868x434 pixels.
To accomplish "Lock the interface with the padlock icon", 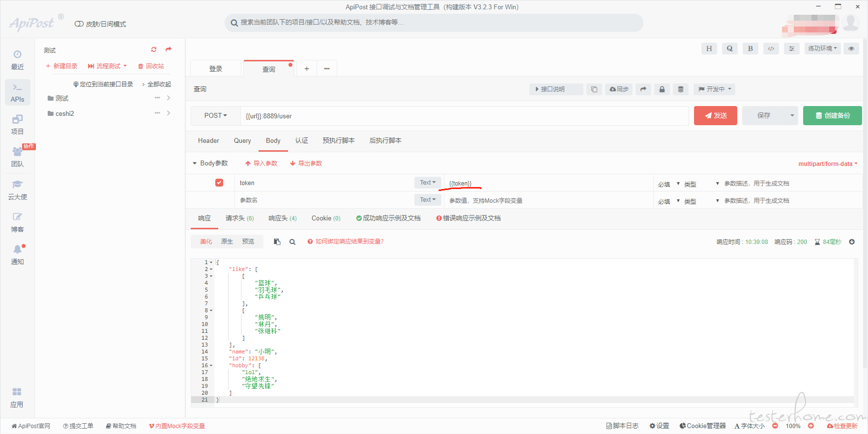I will pos(662,89).
